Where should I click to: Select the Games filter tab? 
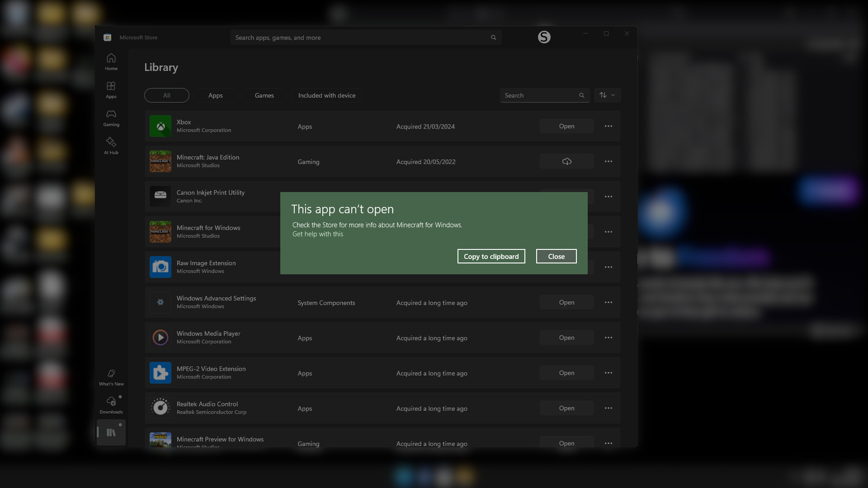coord(264,95)
